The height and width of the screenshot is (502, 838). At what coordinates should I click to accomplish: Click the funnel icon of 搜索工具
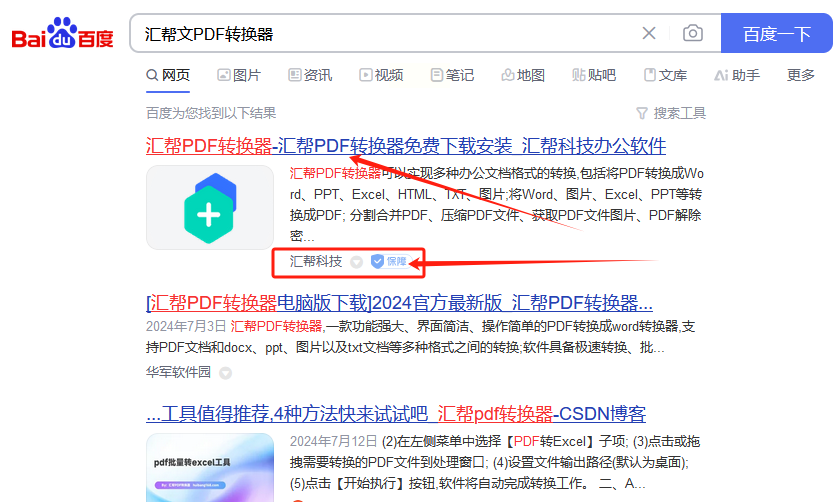642,113
